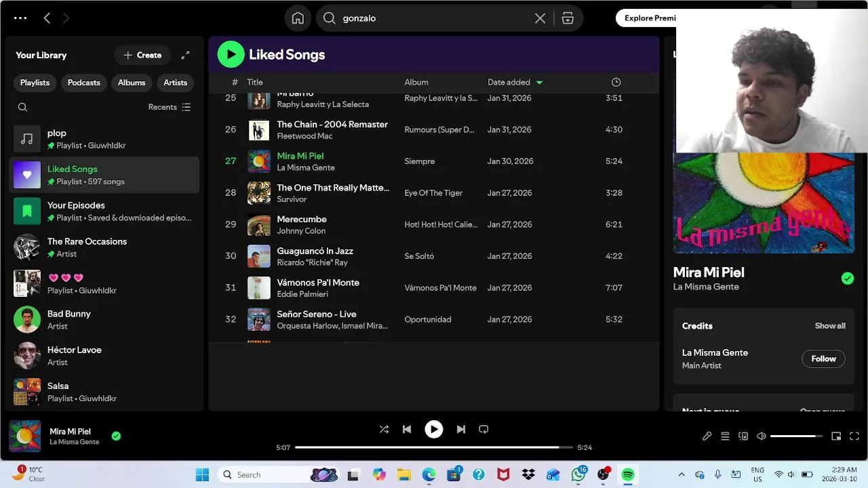Open the play queue icon
868x488 pixels.
[725, 436]
